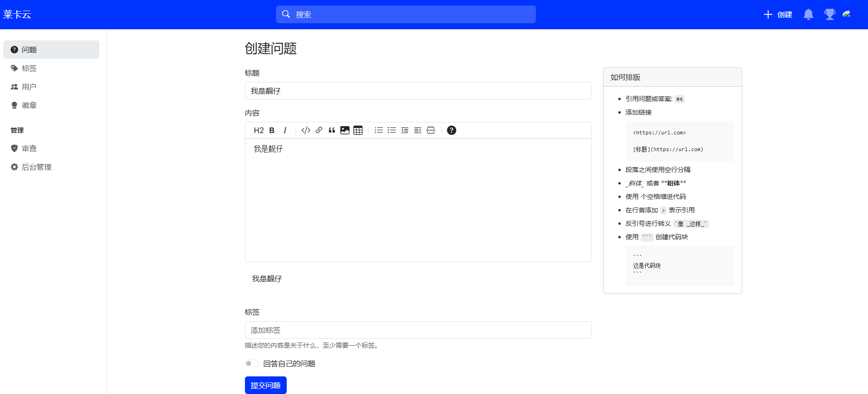Viewport: 868px width, 394px height.
Task: Insert a horizontal rule in editor
Action: tap(431, 130)
